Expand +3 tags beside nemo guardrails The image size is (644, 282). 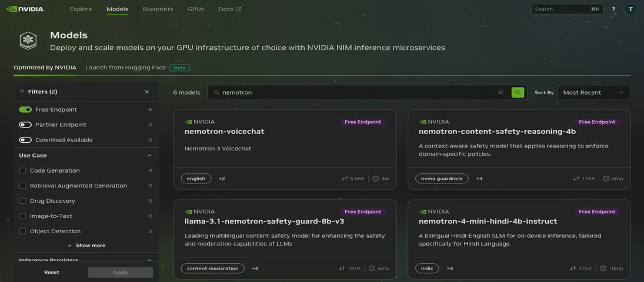tap(479, 179)
